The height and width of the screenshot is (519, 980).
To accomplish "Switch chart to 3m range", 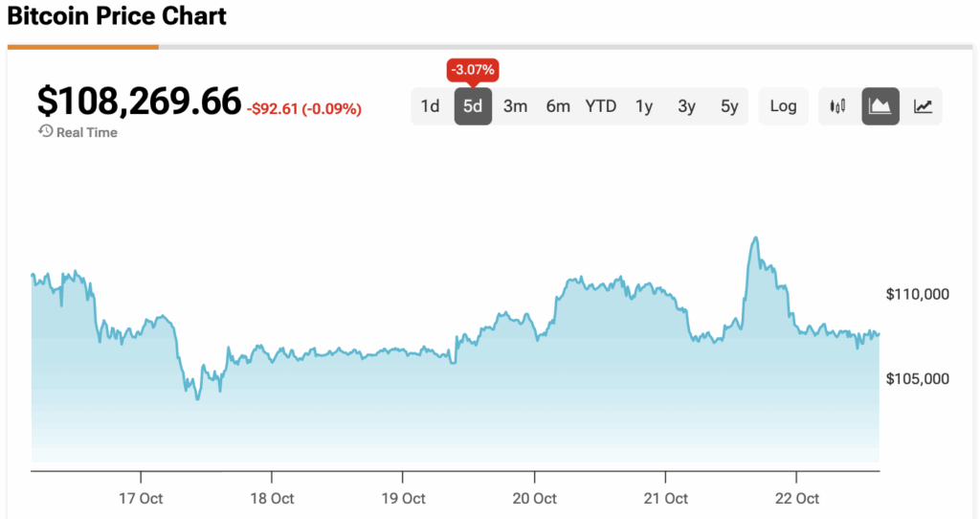I will coord(516,106).
